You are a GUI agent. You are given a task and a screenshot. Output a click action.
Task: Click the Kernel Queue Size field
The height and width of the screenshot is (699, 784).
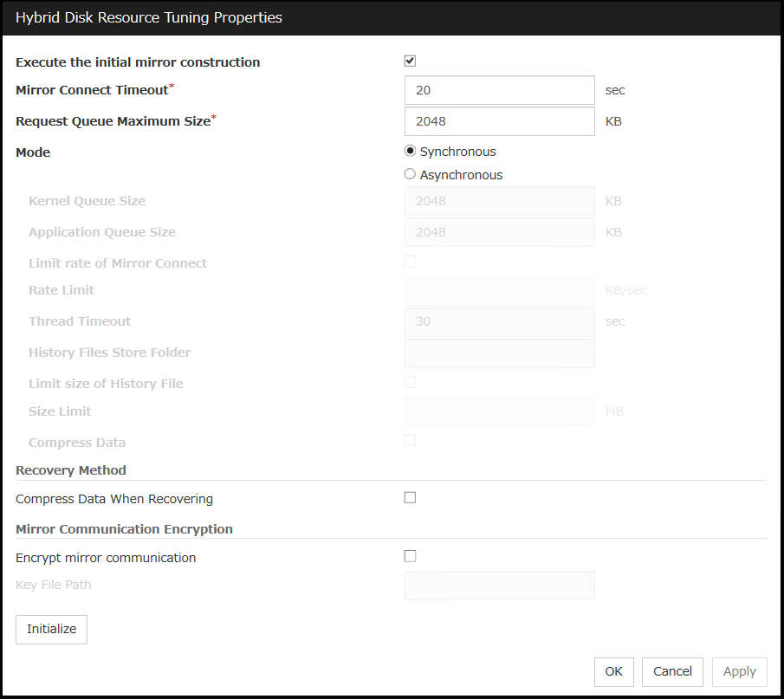pos(499,201)
